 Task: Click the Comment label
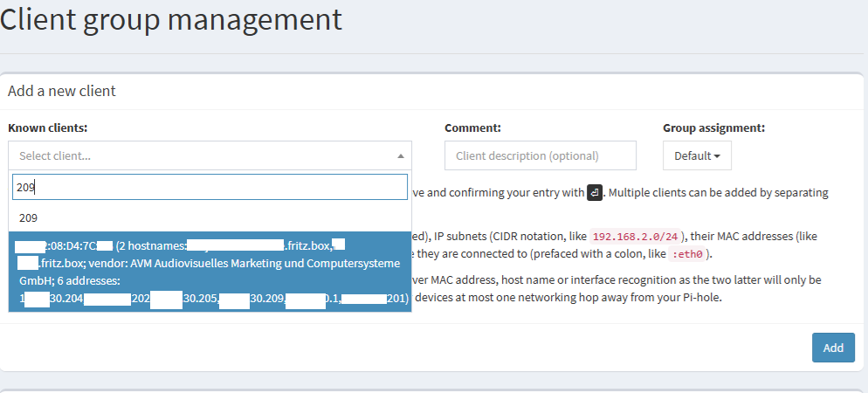472,128
